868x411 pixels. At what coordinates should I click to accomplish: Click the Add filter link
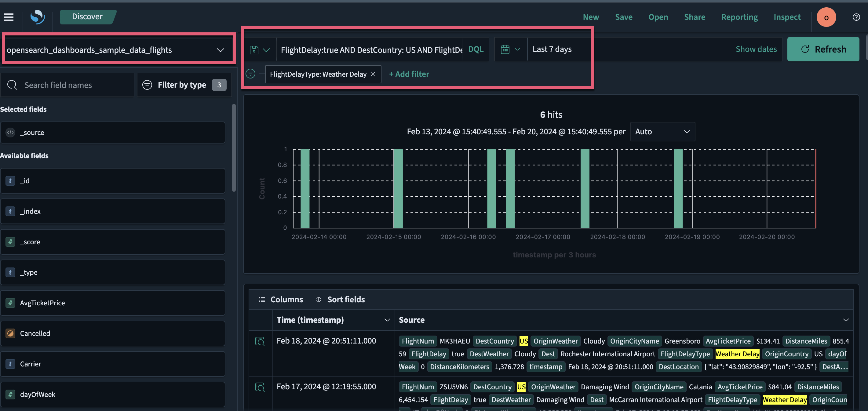pyautogui.click(x=409, y=74)
